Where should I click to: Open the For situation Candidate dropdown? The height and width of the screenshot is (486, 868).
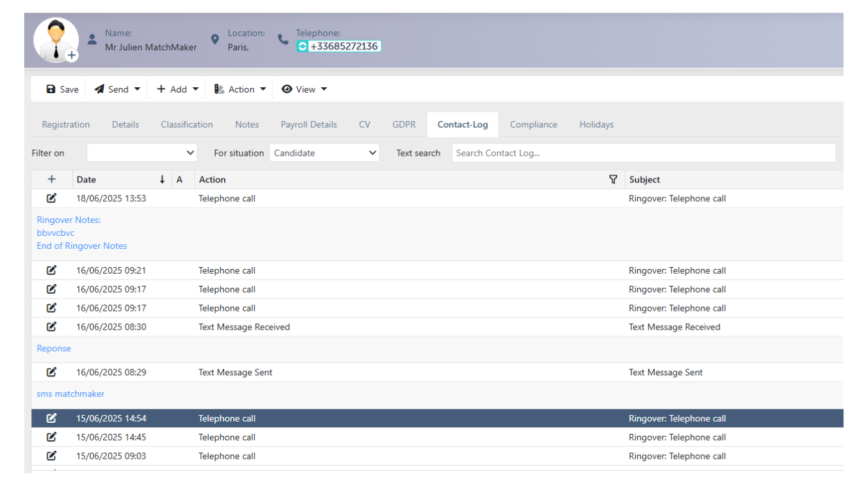(x=324, y=152)
